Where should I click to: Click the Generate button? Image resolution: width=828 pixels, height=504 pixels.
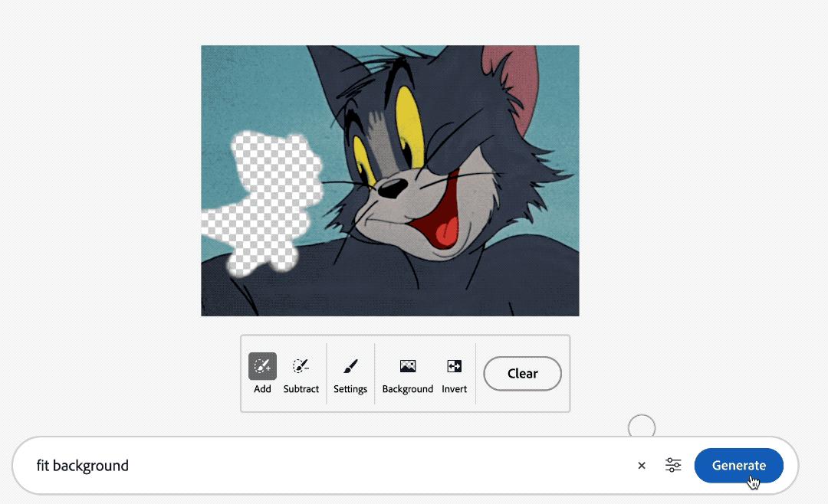point(739,466)
